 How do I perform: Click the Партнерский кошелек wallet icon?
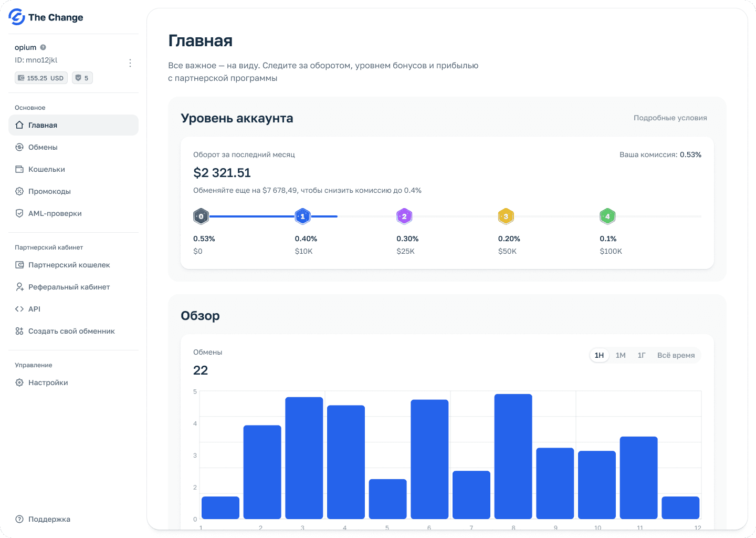[x=19, y=265]
